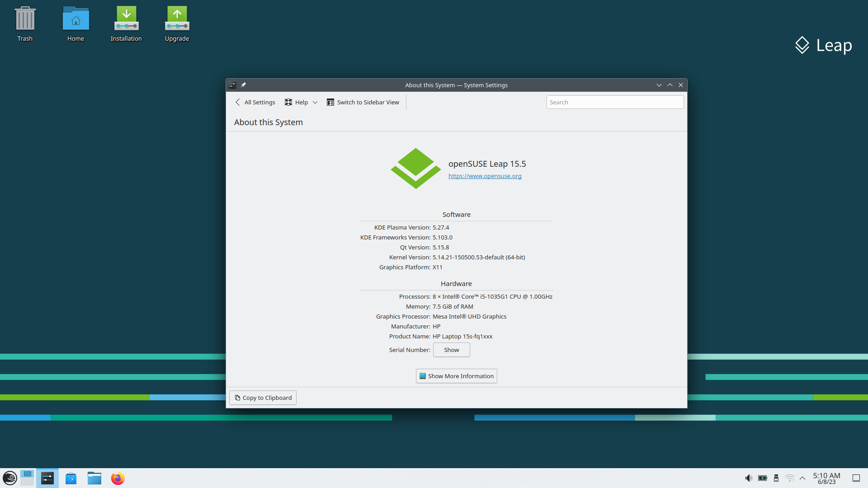
Task: Minimize the System Settings window
Action: [x=659, y=85]
